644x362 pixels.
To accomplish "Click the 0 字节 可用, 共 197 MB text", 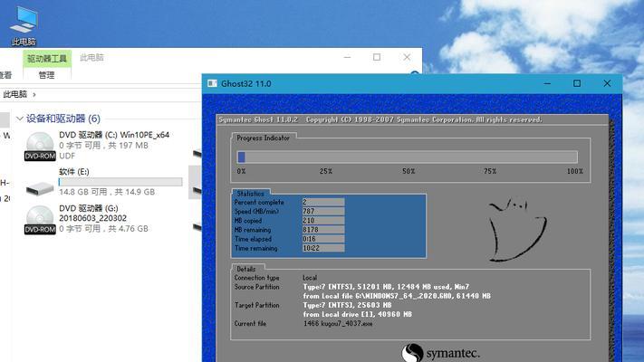I will click(103, 146).
